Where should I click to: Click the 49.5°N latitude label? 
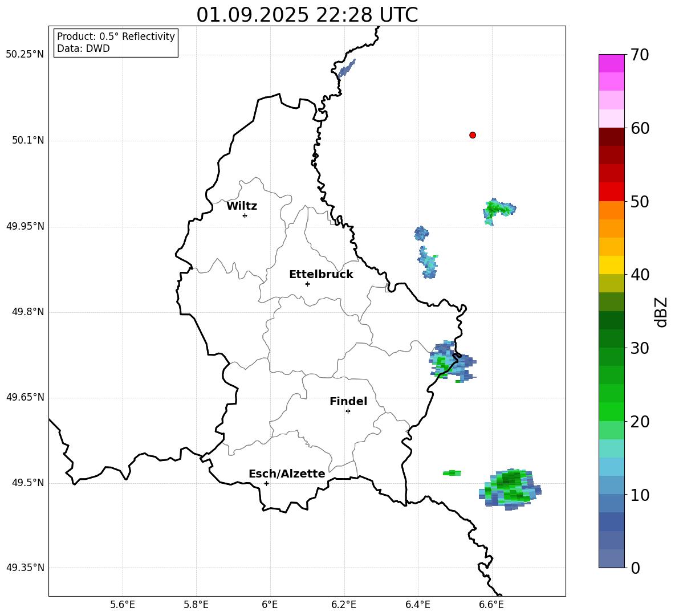[x=28, y=483]
